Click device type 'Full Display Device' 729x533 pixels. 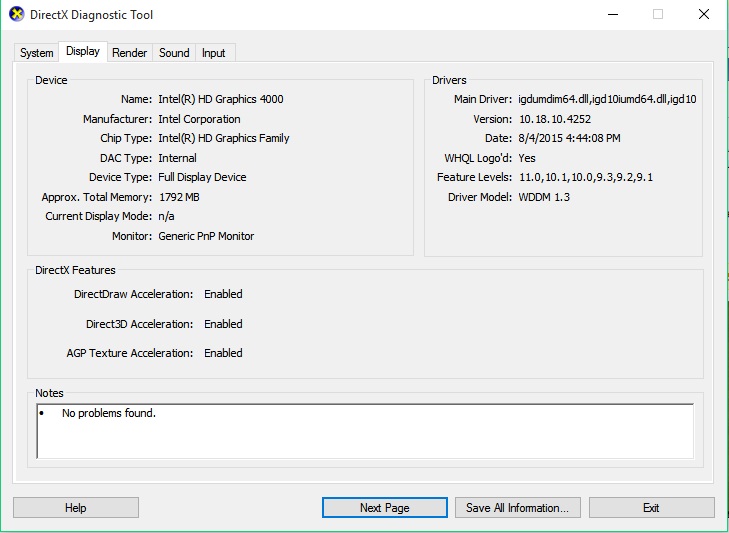202,177
